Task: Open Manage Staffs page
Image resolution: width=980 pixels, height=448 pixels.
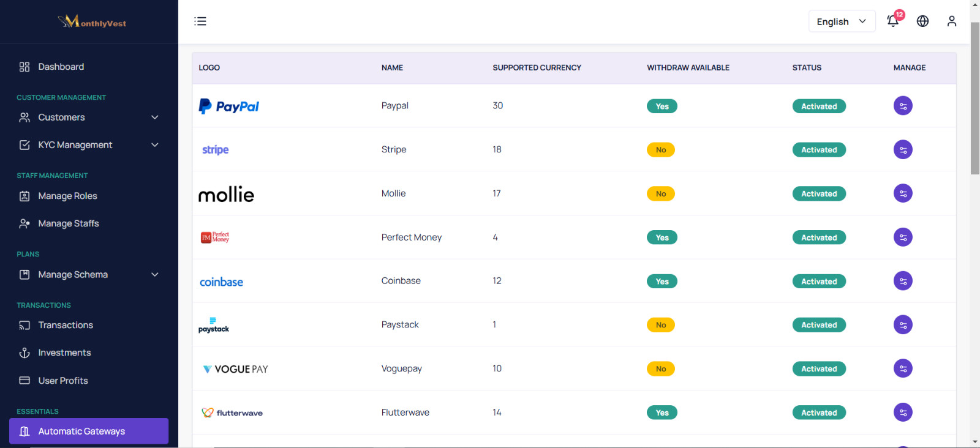Action: (89, 223)
